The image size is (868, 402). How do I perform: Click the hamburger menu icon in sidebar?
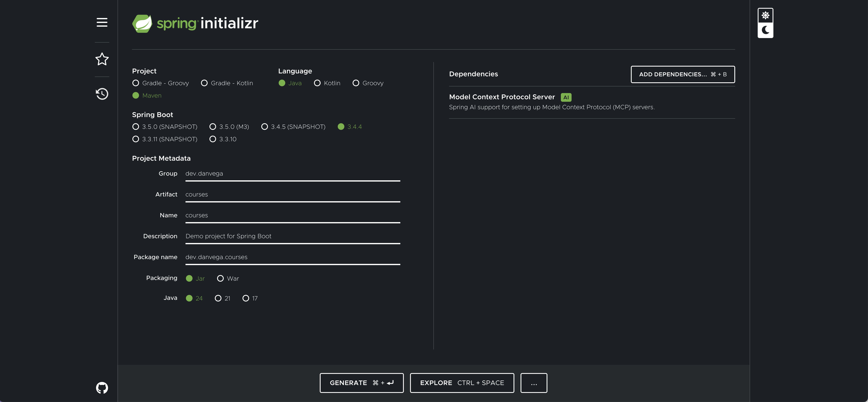point(102,23)
